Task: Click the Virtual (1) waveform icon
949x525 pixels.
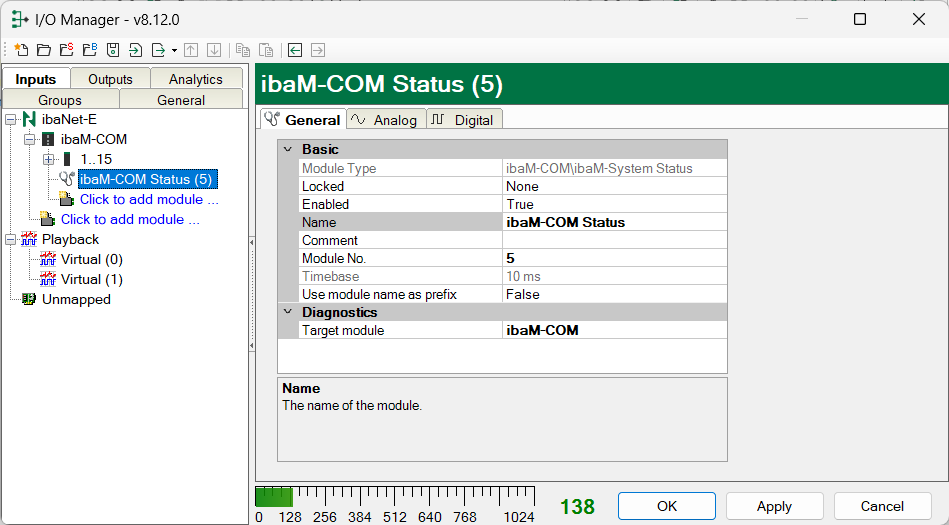Action: click(x=48, y=279)
